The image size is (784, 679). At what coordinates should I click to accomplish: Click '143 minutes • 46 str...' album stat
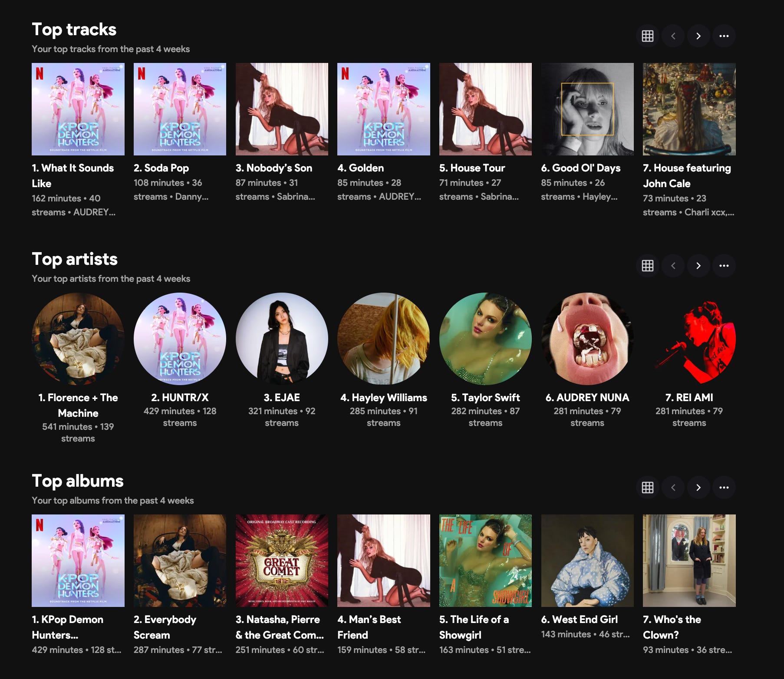(585, 634)
